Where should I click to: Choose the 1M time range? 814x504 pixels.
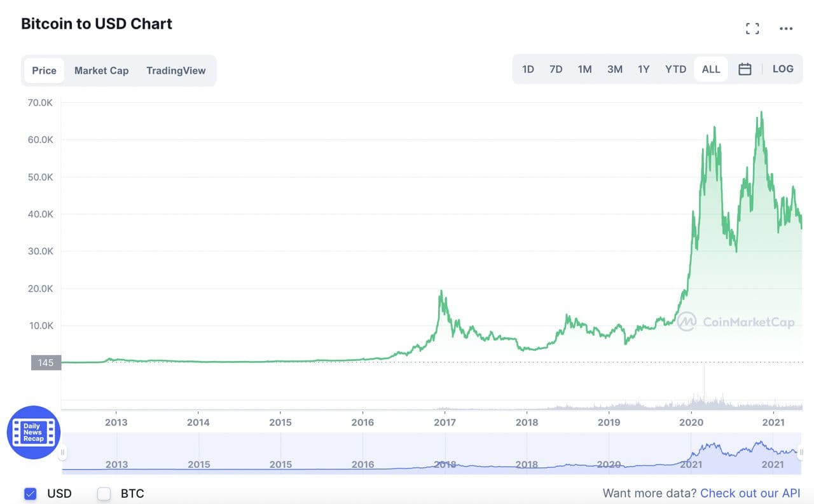point(584,69)
